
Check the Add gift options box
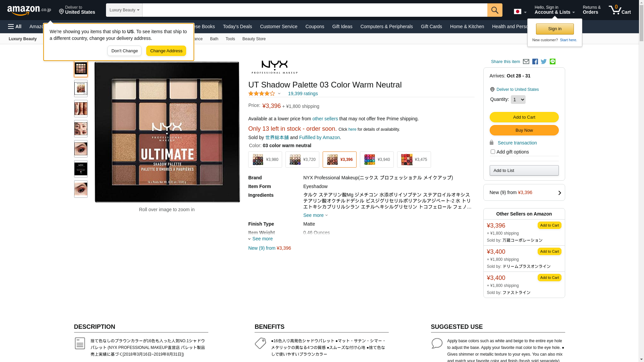(x=493, y=152)
